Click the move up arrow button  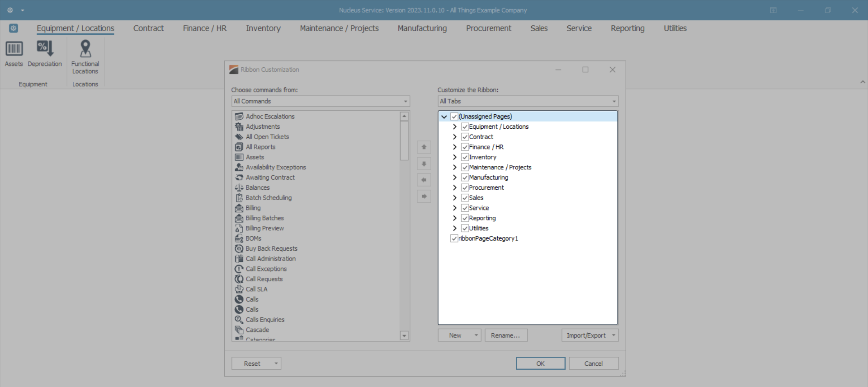point(424,147)
